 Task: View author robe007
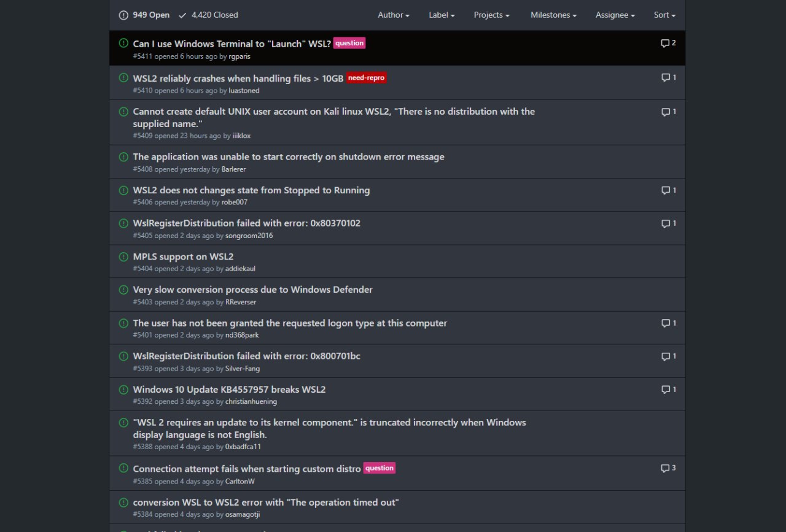pyautogui.click(x=235, y=202)
